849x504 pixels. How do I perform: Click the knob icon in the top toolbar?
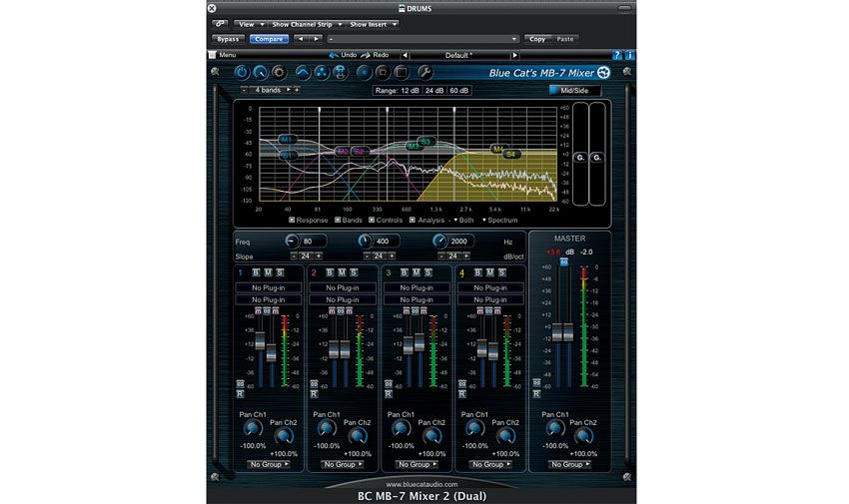(x=261, y=73)
